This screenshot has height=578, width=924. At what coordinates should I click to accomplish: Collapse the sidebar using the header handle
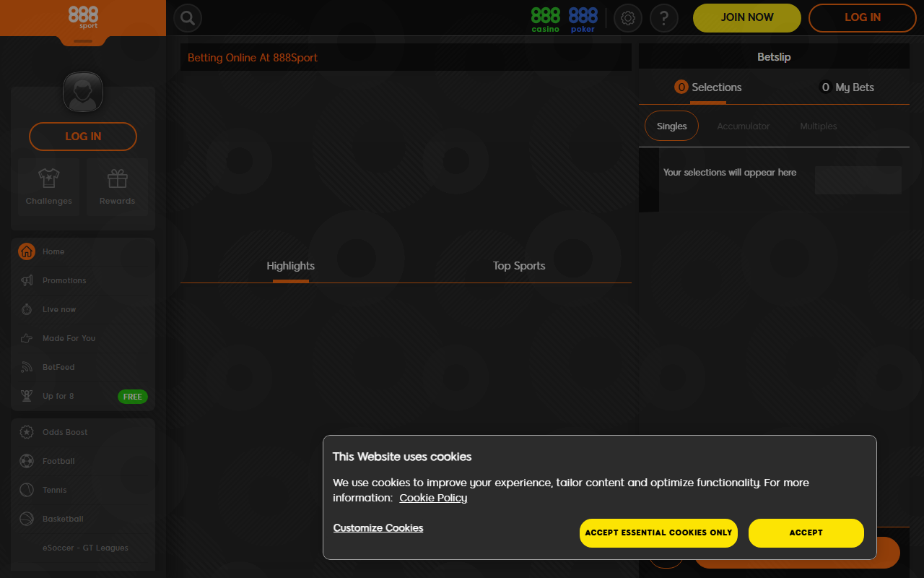[83, 41]
